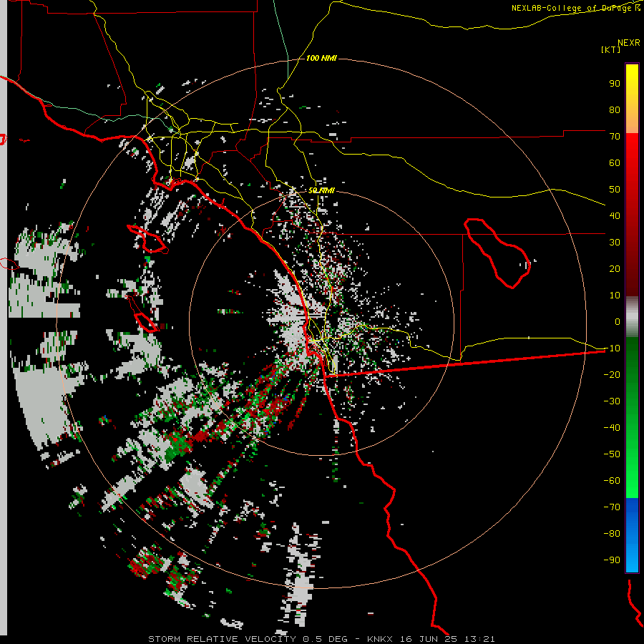Click the NEXR label above the scale
Screen dimensions: 644x644
pyautogui.click(x=628, y=42)
